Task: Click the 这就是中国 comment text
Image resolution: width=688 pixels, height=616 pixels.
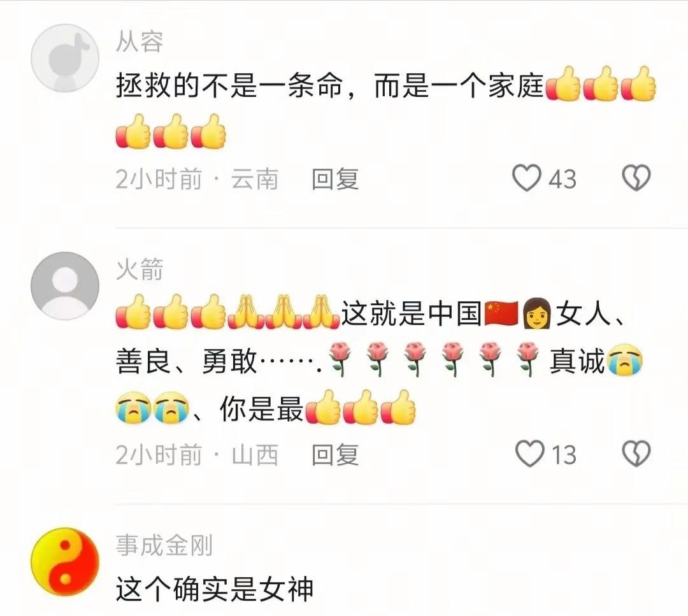Action: pos(411,313)
